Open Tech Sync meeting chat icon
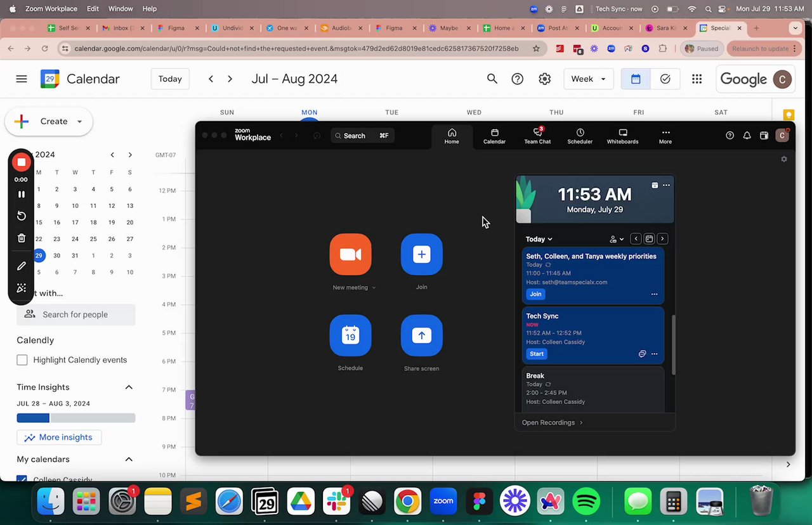Image resolution: width=812 pixels, height=525 pixels. tap(642, 354)
